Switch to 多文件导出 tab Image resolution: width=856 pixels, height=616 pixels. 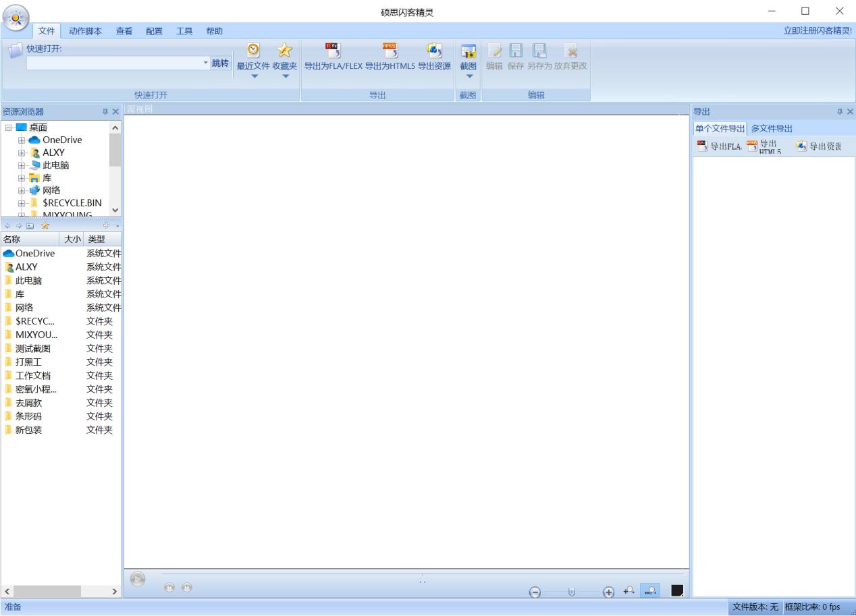click(x=772, y=129)
